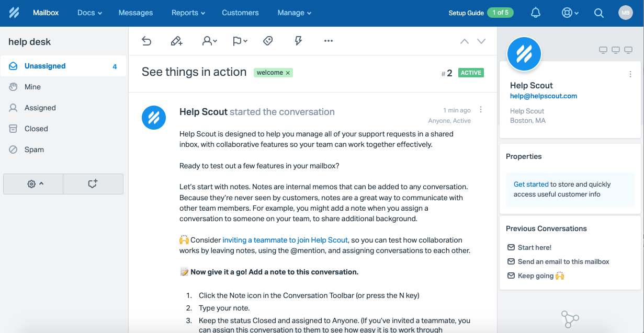Click the tag icon in toolbar
644x333 pixels.
(268, 41)
